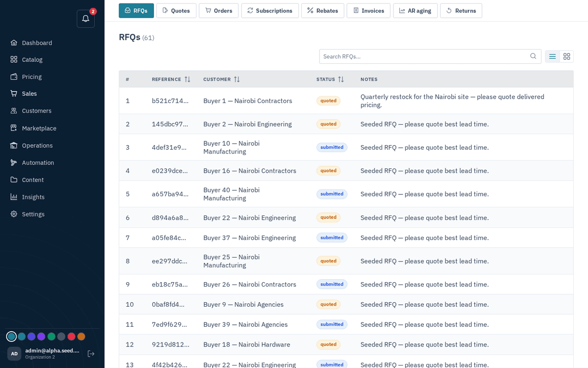The width and height of the screenshot is (588, 368).
Task: Open the Subscriptions tab
Action: 270,11
